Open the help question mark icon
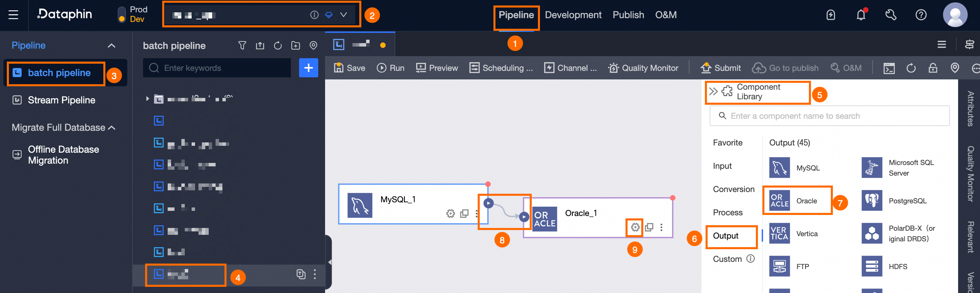The image size is (980, 293). tap(921, 15)
